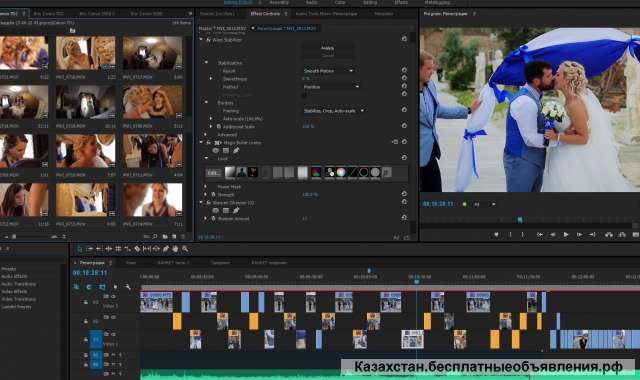Select the Hand tool
This screenshot has width=640, height=380.
175,249
